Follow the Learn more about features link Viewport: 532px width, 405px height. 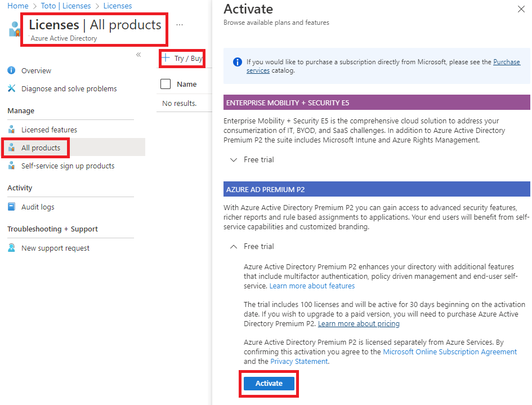[312, 286]
